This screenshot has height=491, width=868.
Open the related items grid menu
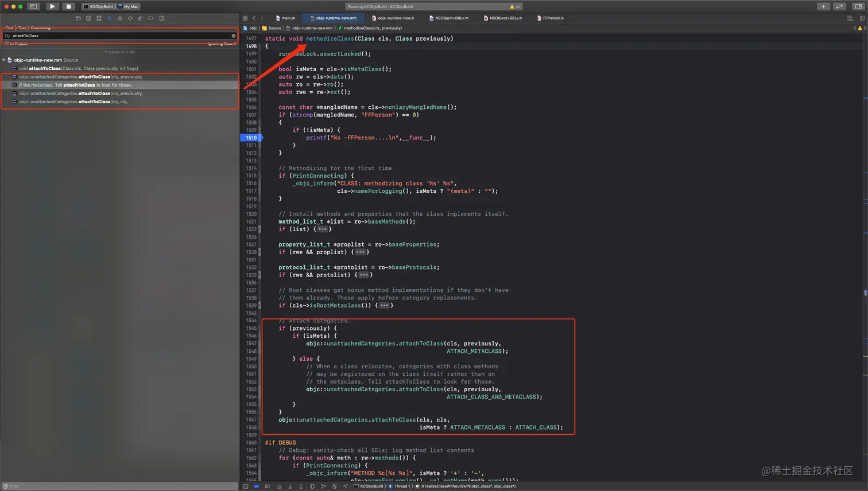pyautogui.click(x=245, y=18)
